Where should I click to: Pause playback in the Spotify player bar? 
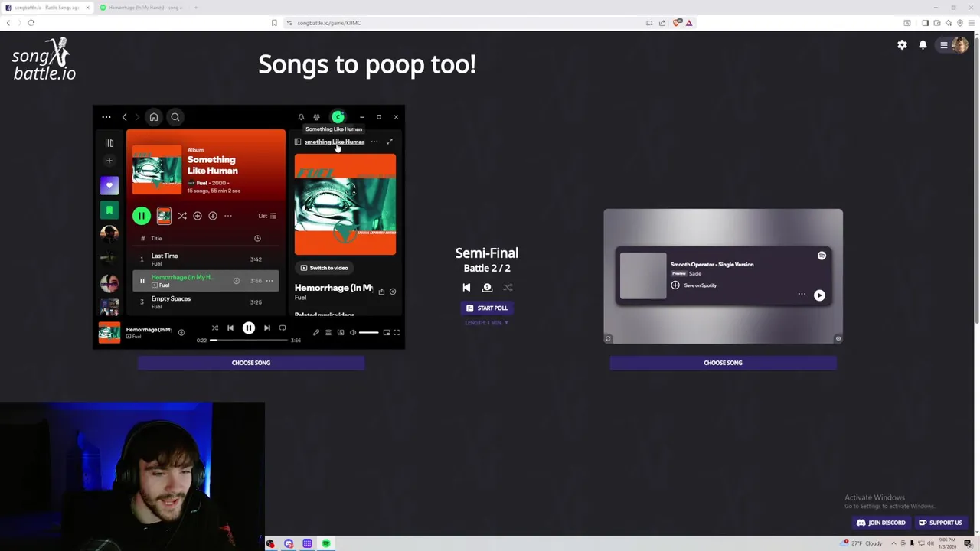point(249,328)
